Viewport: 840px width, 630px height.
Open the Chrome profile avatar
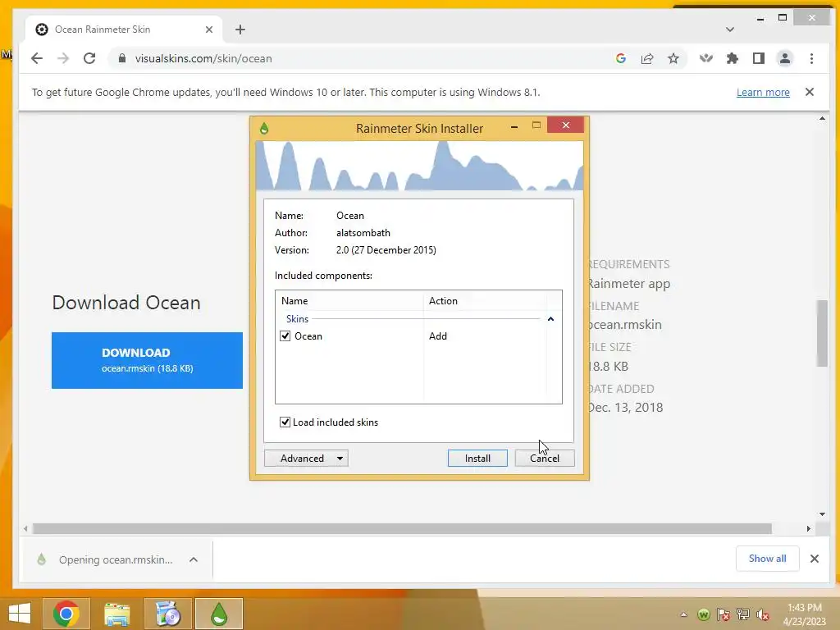pyautogui.click(x=785, y=58)
